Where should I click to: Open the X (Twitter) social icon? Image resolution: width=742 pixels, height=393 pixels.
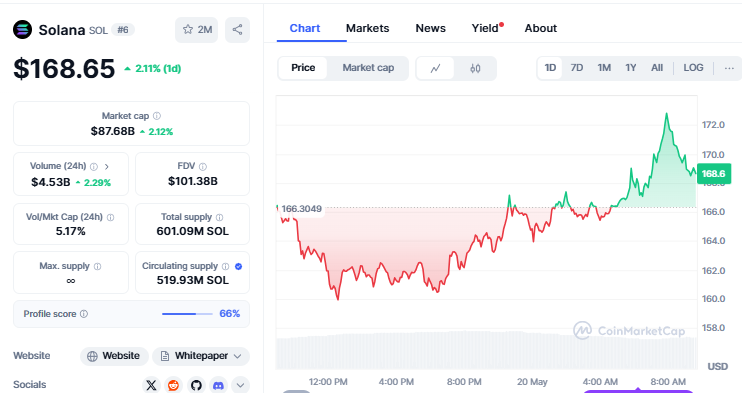[151, 385]
